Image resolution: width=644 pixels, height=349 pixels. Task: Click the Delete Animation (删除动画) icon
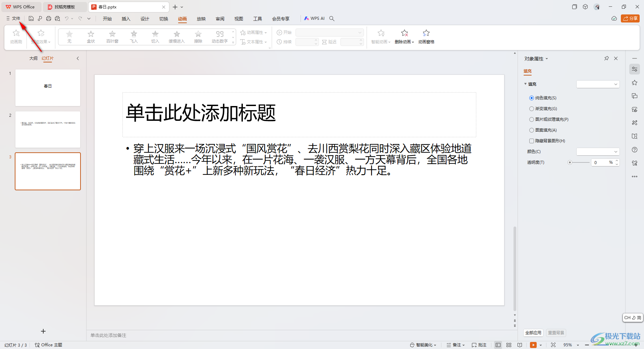click(x=405, y=33)
